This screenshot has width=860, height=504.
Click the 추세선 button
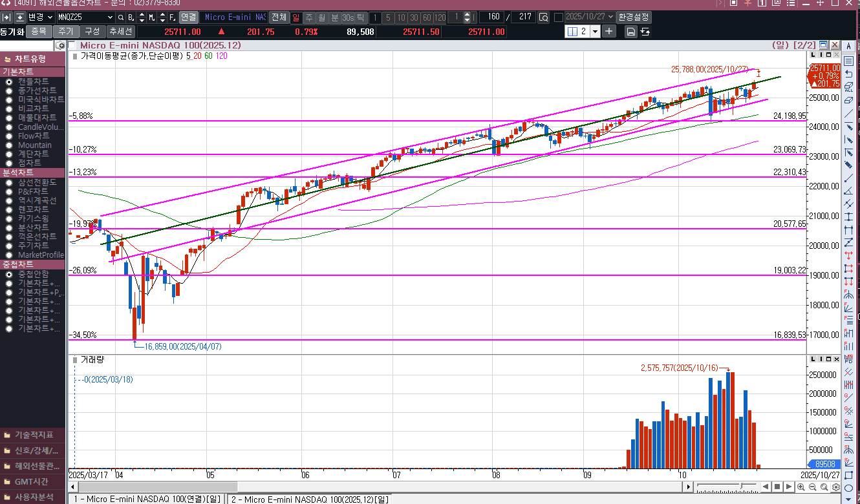coord(121,31)
